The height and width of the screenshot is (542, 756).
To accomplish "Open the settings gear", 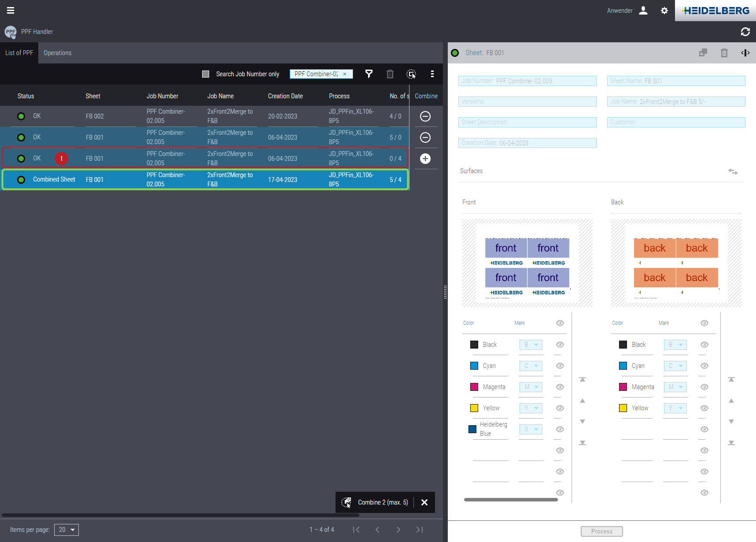I will tap(664, 11).
